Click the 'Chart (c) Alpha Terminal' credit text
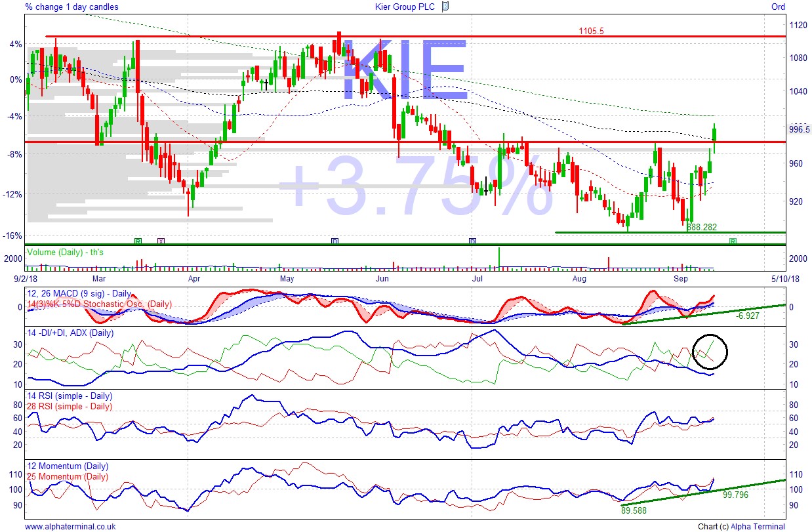812x532 pixels. tap(742, 526)
